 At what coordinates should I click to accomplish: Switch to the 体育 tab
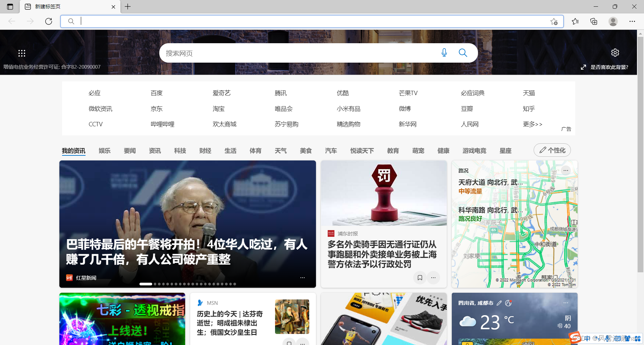click(x=256, y=151)
